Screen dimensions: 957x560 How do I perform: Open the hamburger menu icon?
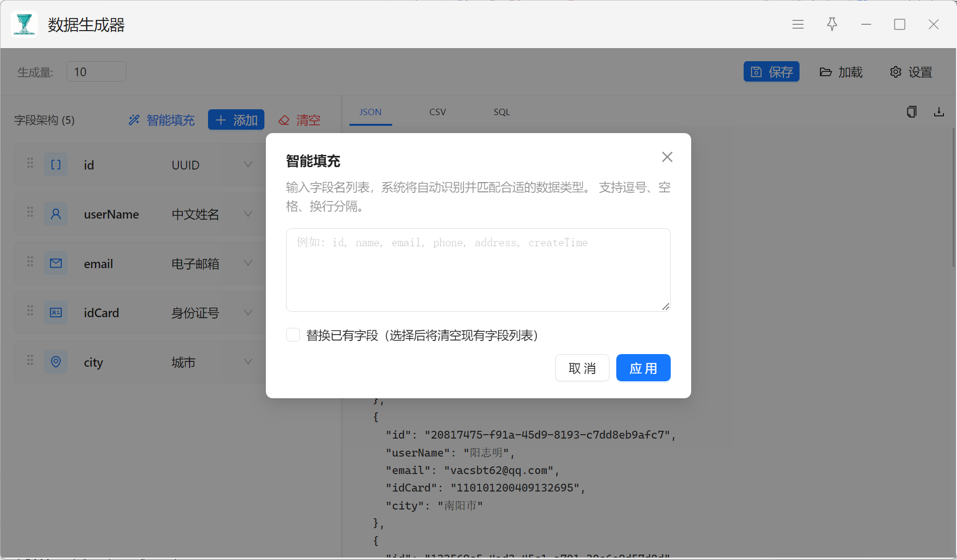pyautogui.click(x=798, y=24)
